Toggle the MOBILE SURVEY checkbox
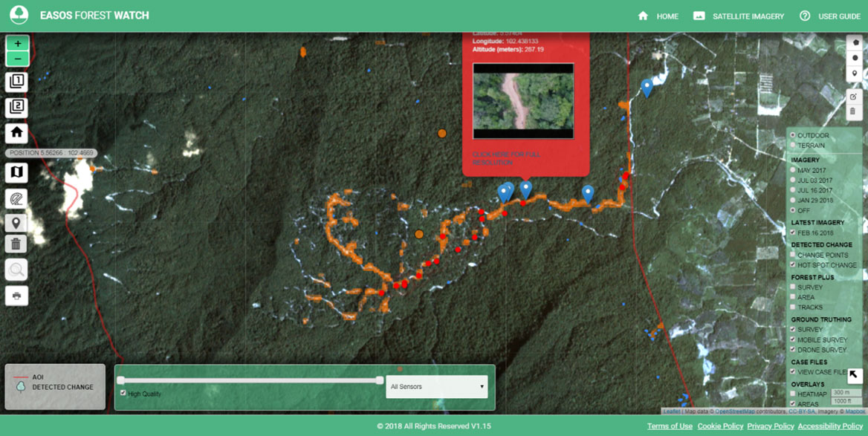Viewport: 868px width, 436px height. point(793,339)
